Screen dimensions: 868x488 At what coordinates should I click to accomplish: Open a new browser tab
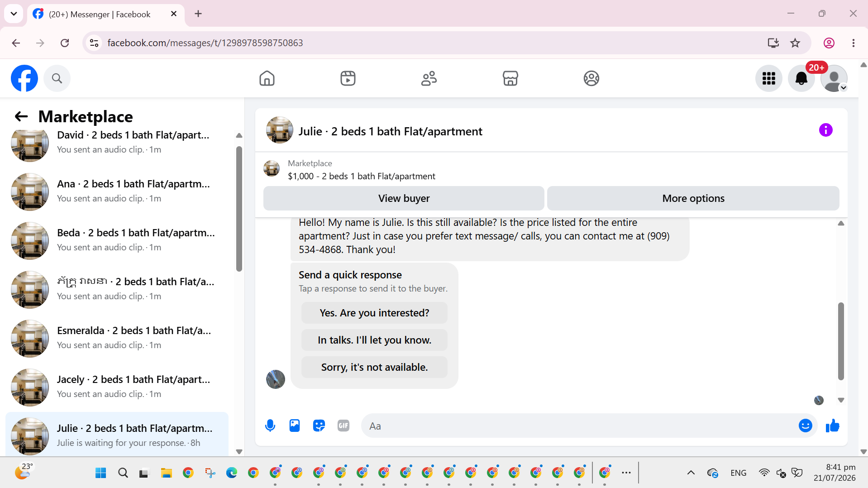pyautogui.click(x=198, y=14)
